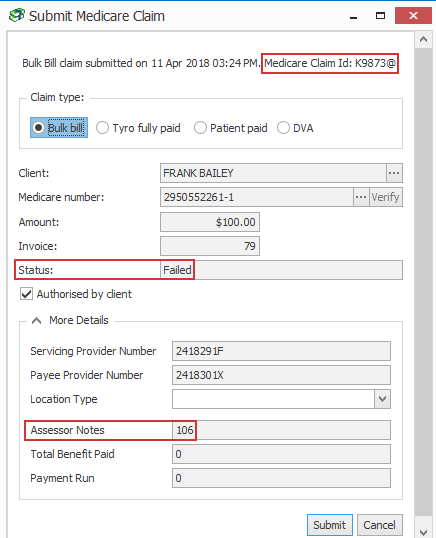Screen dimensions: 436x538
Task: Cancel the claim dialog
Action: tap(379, 525)
